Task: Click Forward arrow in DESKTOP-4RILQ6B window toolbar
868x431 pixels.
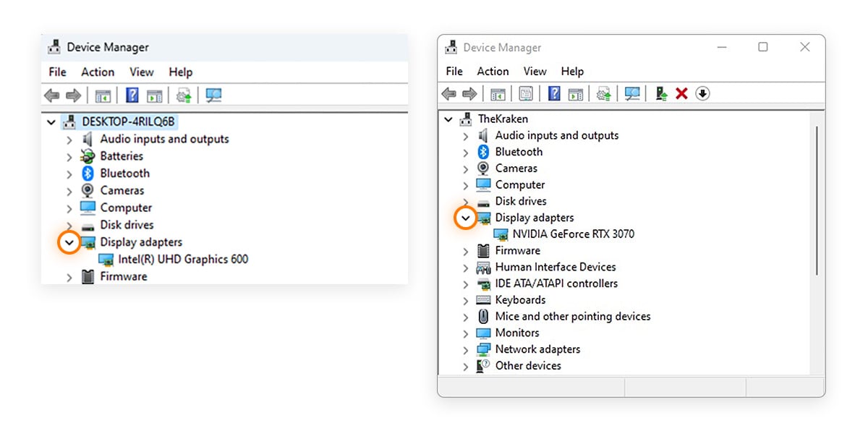Action: pos(73,95)
